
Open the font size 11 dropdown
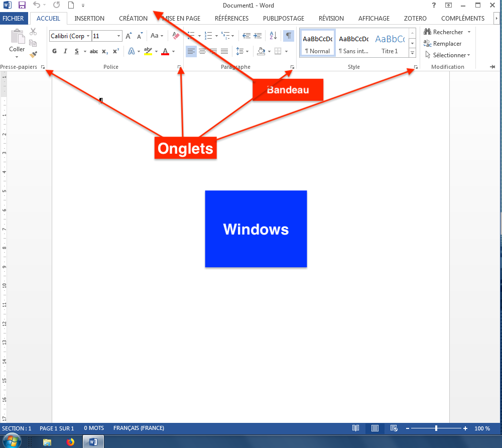(118, 36)
